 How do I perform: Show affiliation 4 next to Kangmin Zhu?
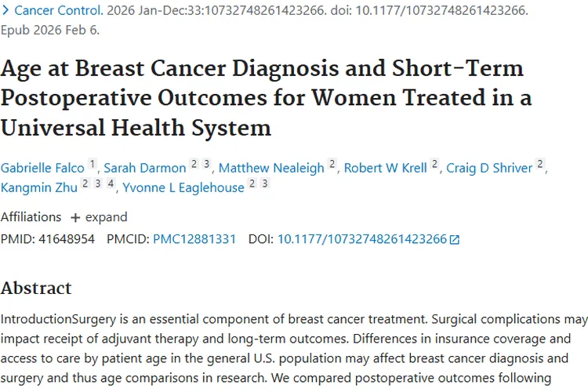(x=111, y=185)
